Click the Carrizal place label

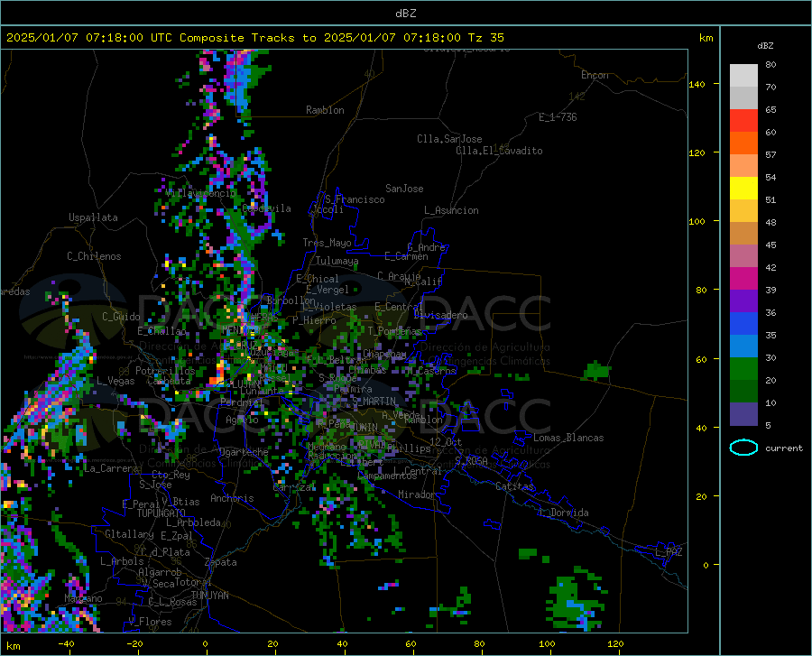coord(293,488)
